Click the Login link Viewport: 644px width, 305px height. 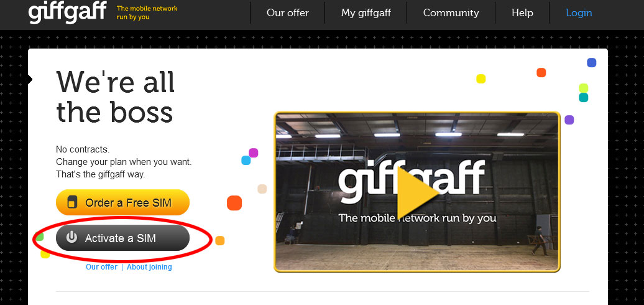579,12
